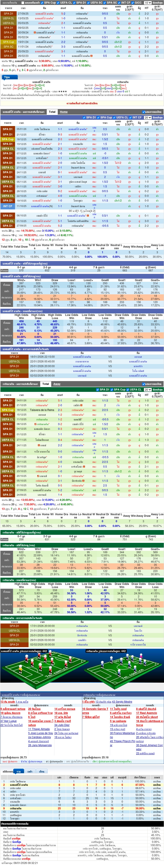Open player link 11 Thiago Almada
This screenshot has width=164, height=868.
[x=39, y=729]
